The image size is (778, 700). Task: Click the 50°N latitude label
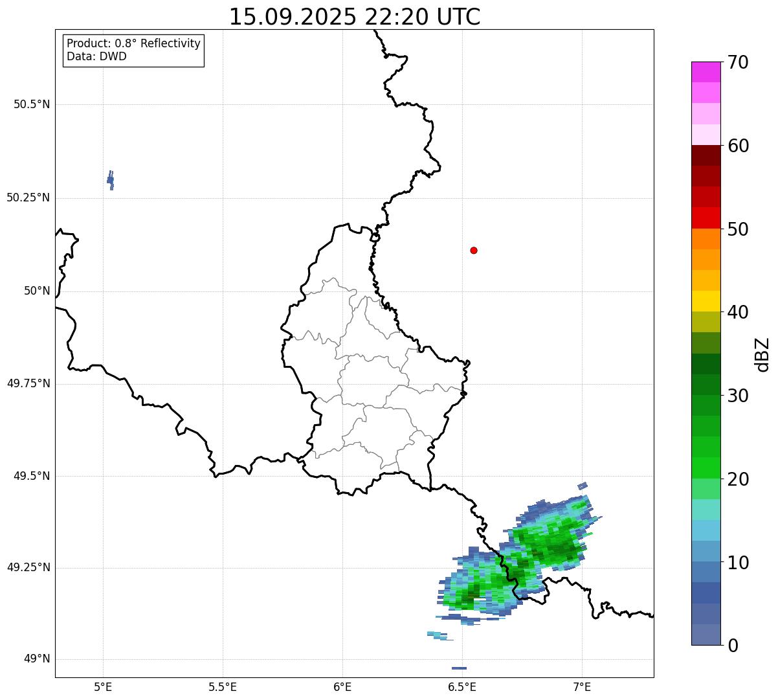(x=37, y=291)
